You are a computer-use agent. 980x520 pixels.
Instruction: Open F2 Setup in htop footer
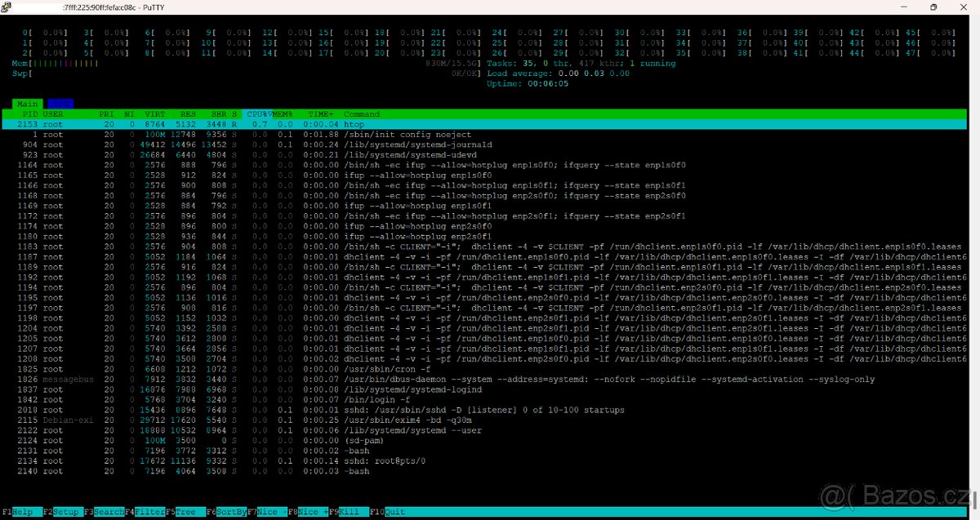(65, 512)
